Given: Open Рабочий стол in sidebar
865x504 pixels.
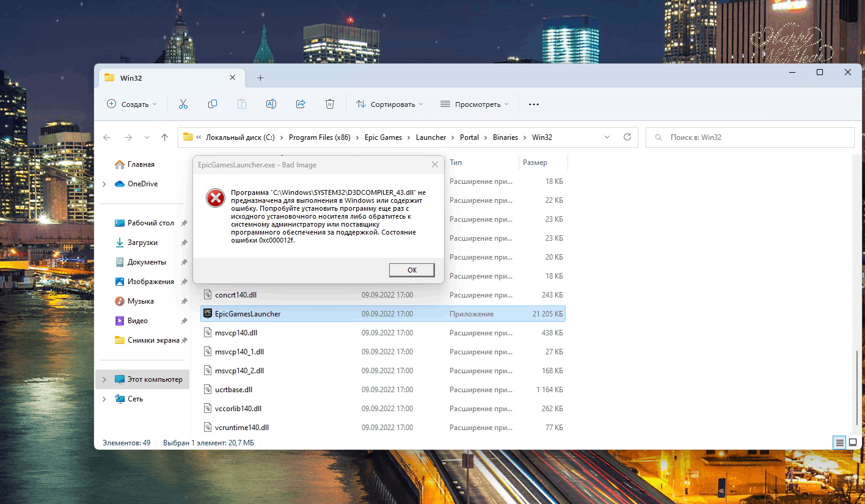Looking at the screenshot, I should point(151,223).
